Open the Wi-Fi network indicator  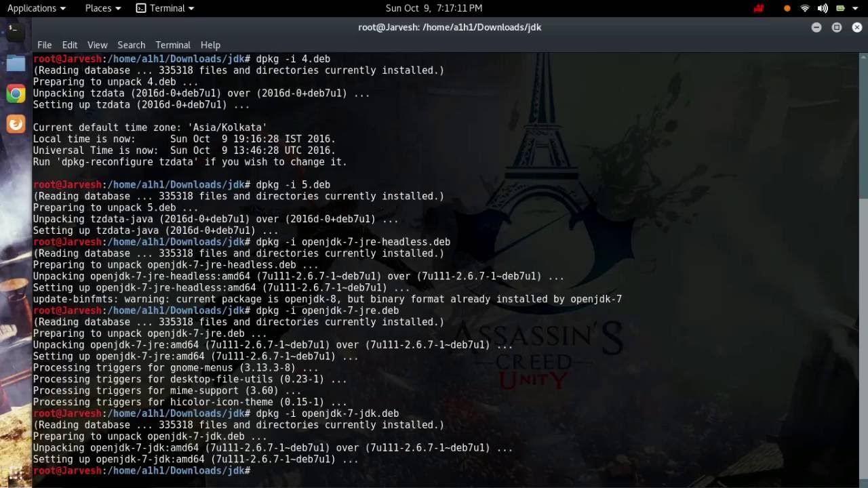[805, 8]
